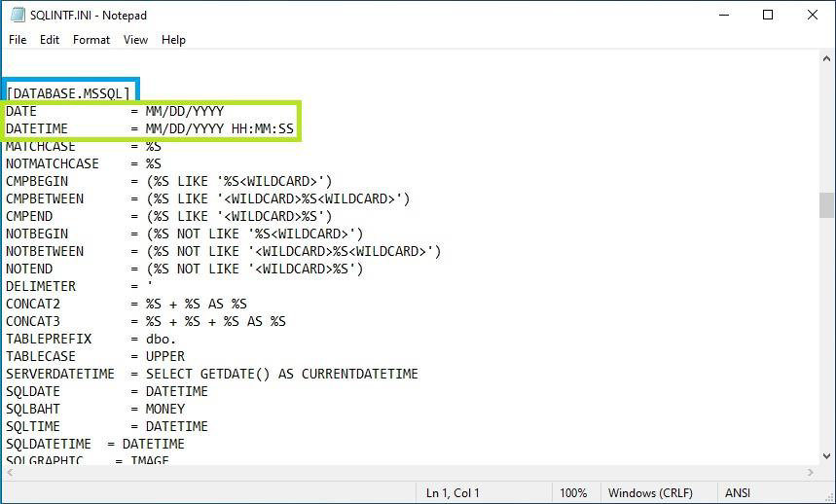Click on the TABLEPREFIX dbo. line
This screenshot has width=836, height=504.
tap(91, 339)
